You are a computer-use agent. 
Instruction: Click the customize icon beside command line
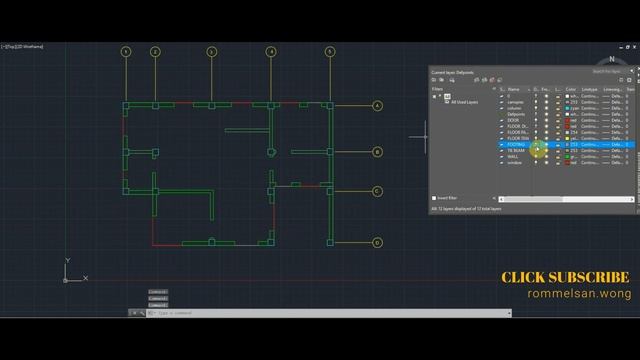[x=142, y=313]
